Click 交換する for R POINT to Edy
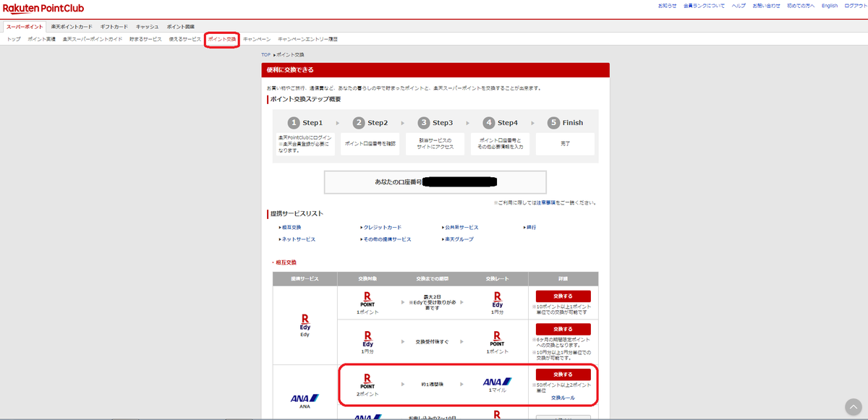Viewport: 868px width, 420px height. point(563,296)
